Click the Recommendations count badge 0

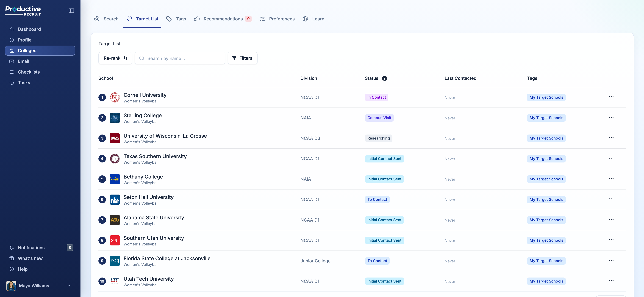tap(248, 19)
